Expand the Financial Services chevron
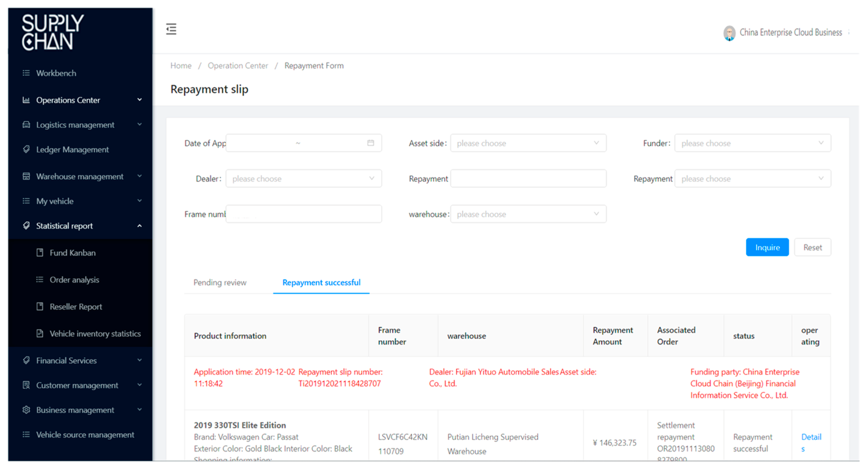This screenshot has width=868, height=471. click(139, 360)
